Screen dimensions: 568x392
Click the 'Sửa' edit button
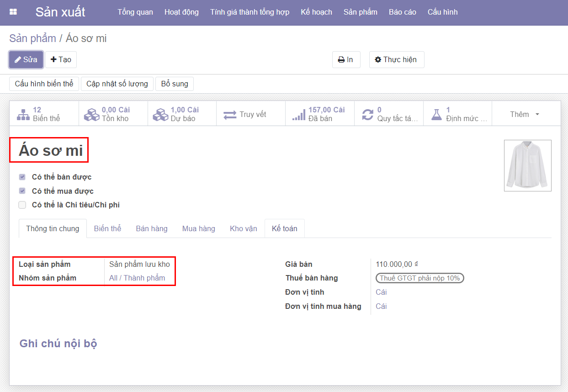26,60
